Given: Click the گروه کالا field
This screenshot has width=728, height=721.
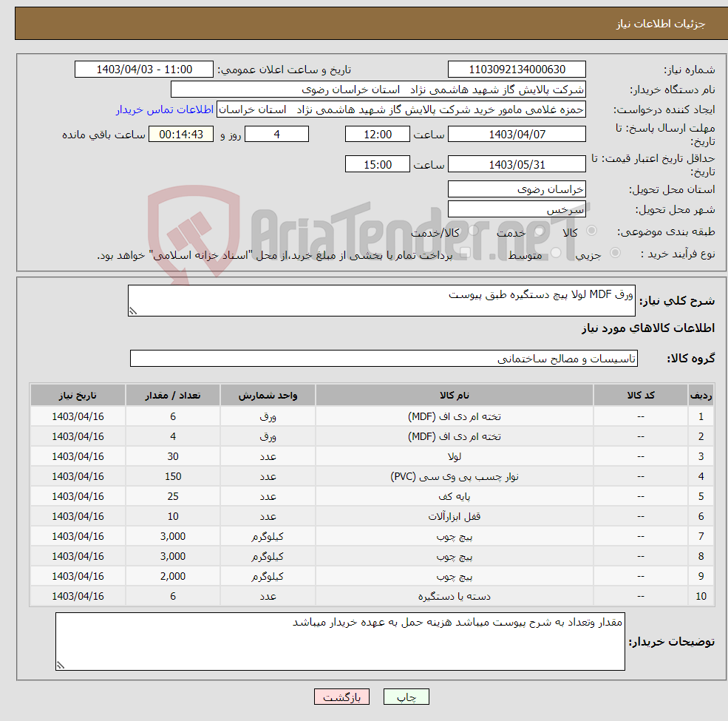Looking at the screenshot, I should point(384,358).
